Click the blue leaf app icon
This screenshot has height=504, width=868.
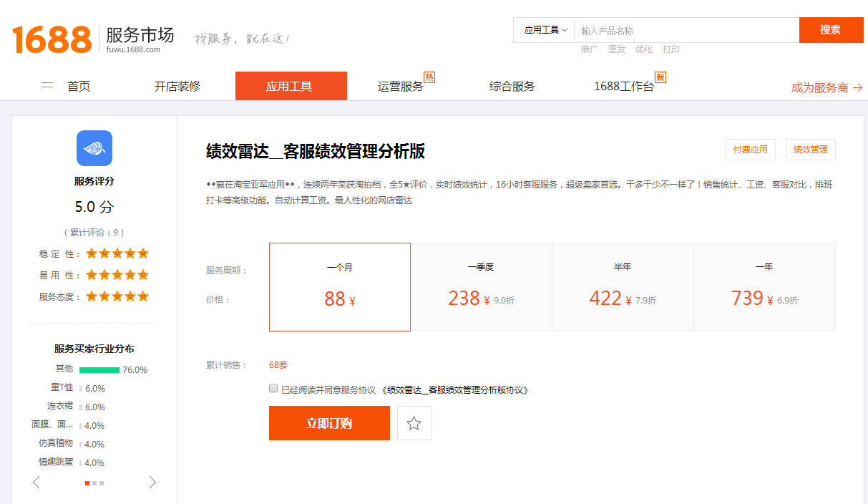tap(94, 148)
